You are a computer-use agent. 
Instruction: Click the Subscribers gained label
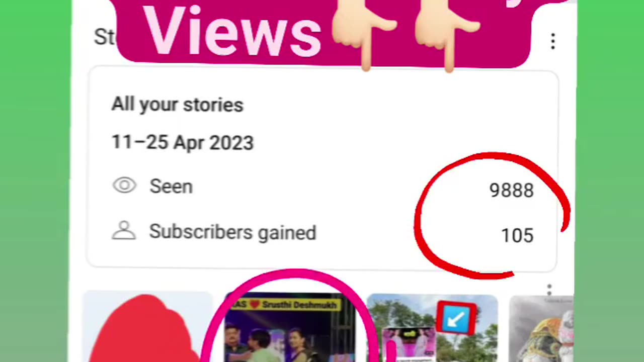(x=232, y=232)
